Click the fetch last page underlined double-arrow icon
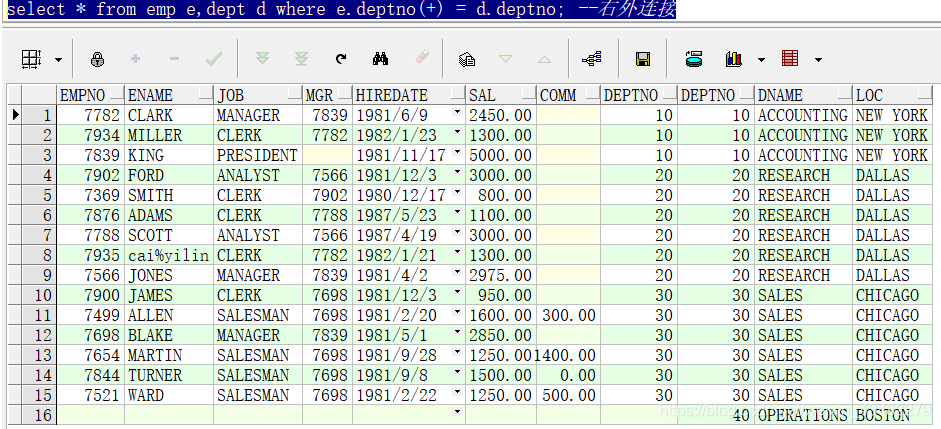 [301, 59]
